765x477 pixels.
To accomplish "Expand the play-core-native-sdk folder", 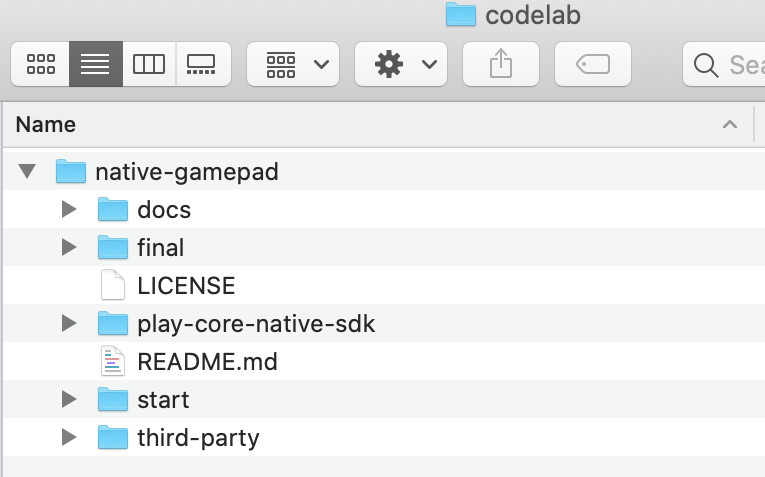I will click(68, 324).
